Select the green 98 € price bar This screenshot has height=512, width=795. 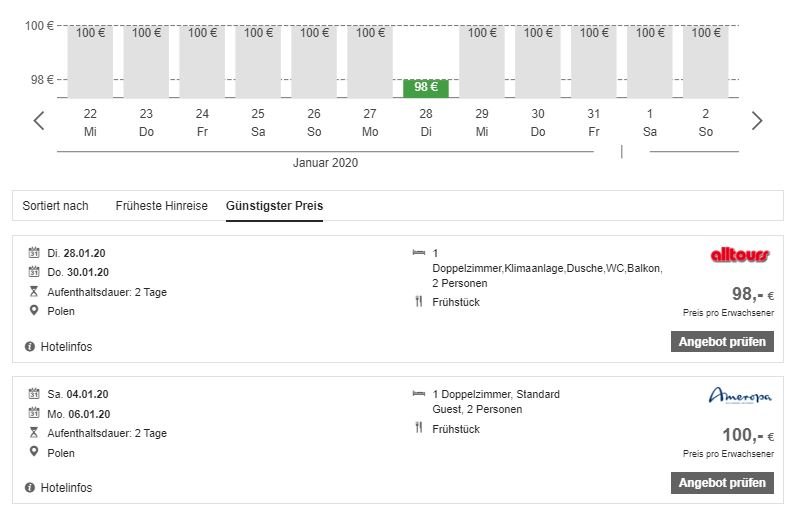pyautogui.click(x=426, y=87)
